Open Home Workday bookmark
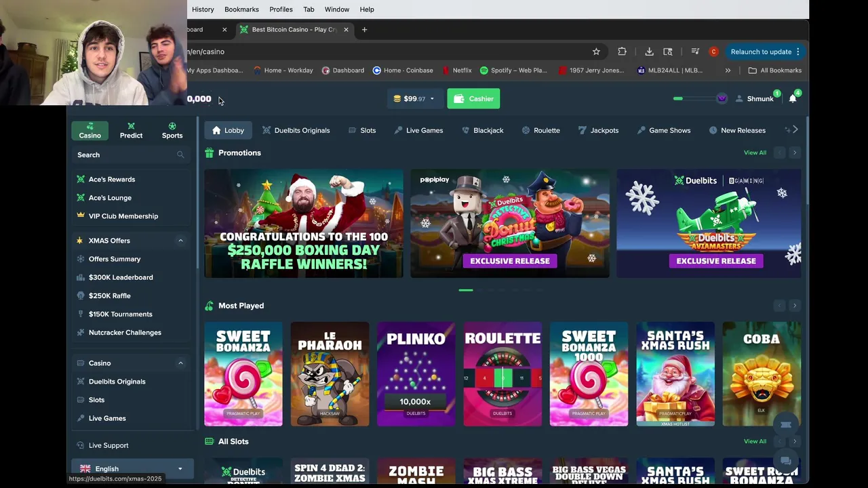The height and width of the screenshot is (488, 868). click(283, 70)
